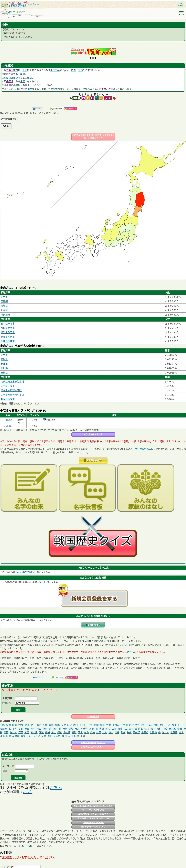
Task: Open 小岩 昌宏 in the celebrity ranking
Action: pyautogui.click(x=8, y=420)
